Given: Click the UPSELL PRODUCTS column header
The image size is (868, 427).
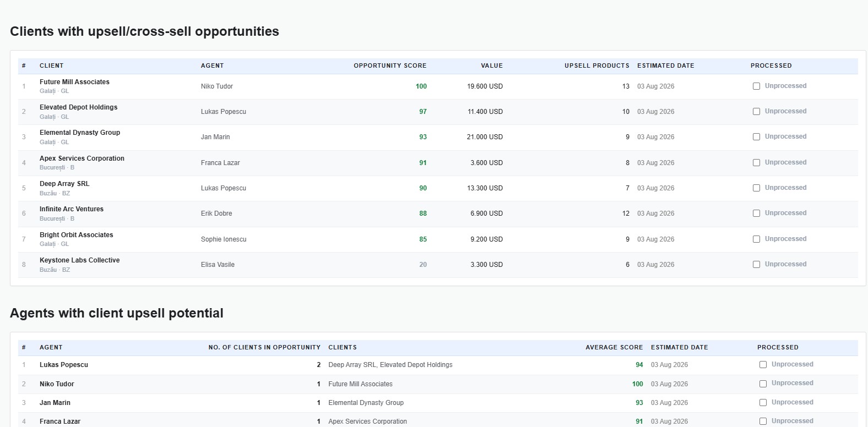Looking at the screenshot, I should pyautogui.click(x=596, y=65).
